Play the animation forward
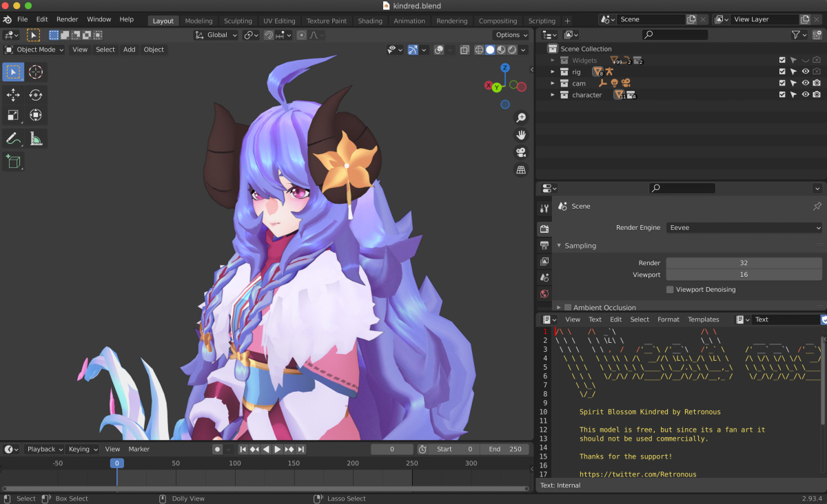 coord(278,449)
